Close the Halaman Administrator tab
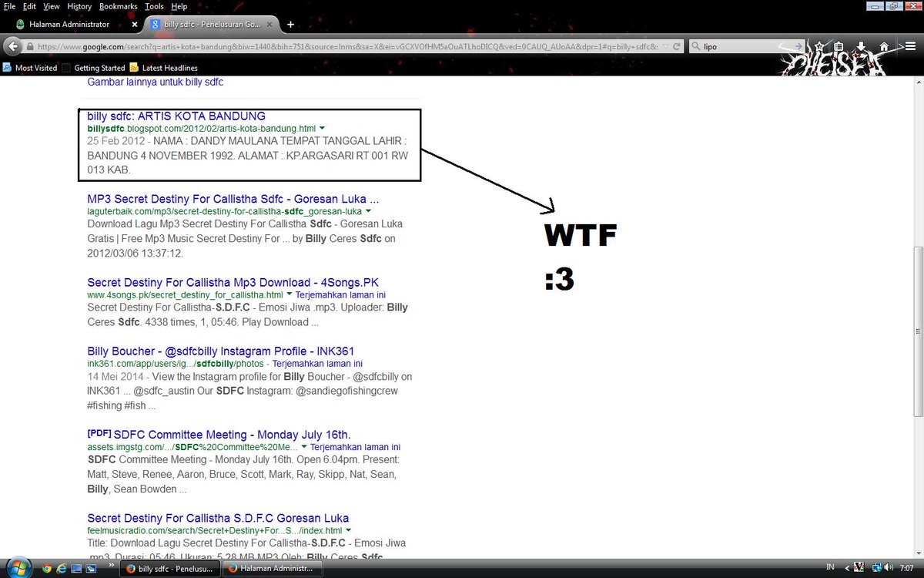Screen dimensions: 924x578 tap(135, 25)
